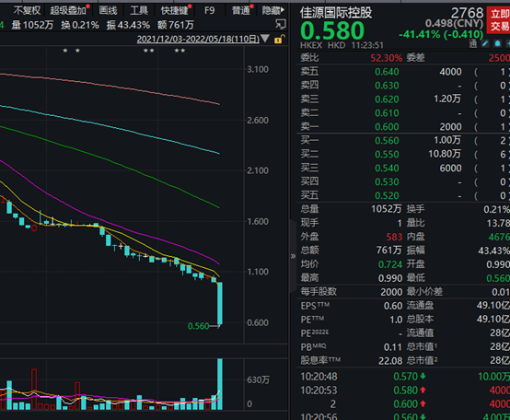Open 超级叠加 overlay menu
The width and height of the screenshot is (510, 420).
click(x=67, y=11)
